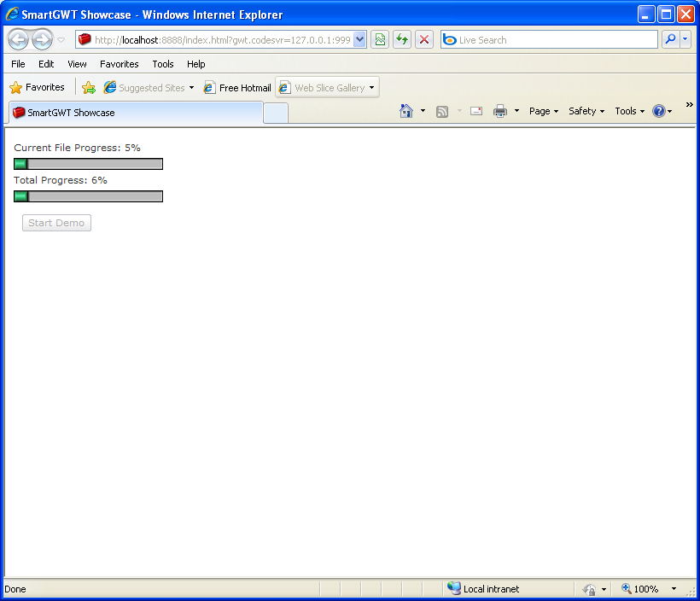Show more command bar items chevron

pyautogui.click(x=689, y=104)
